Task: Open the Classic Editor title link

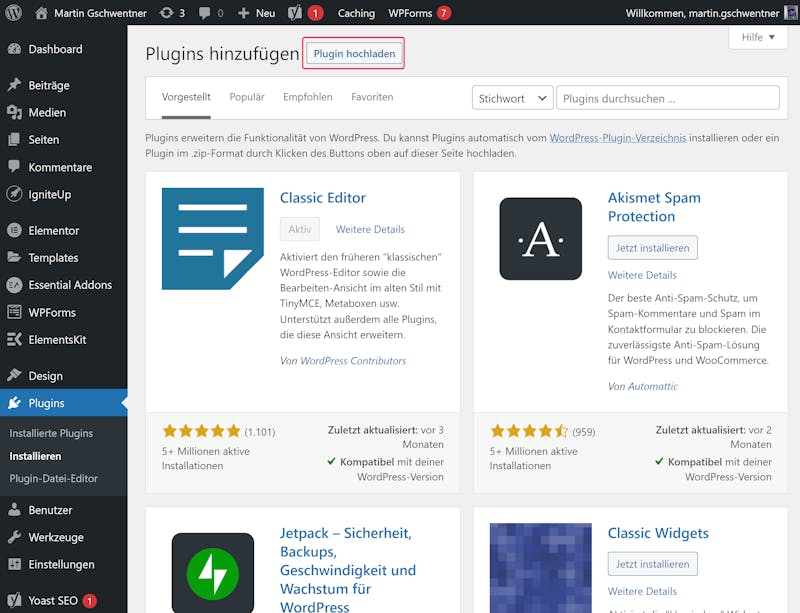Action: pos(323,198)
